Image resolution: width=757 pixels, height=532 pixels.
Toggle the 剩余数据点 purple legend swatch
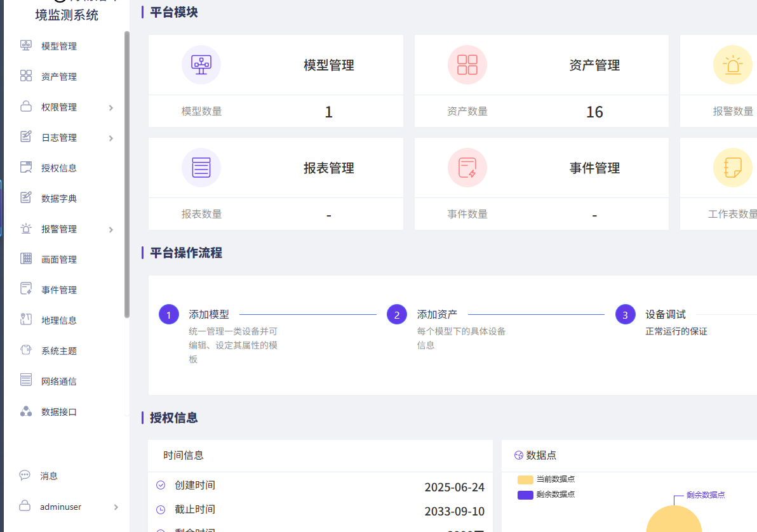(525, 495)
